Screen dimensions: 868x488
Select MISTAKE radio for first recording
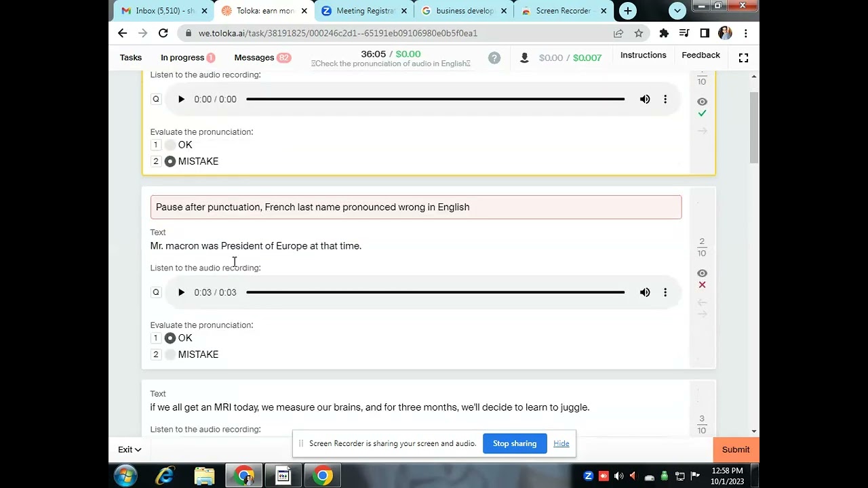(170, 161)
